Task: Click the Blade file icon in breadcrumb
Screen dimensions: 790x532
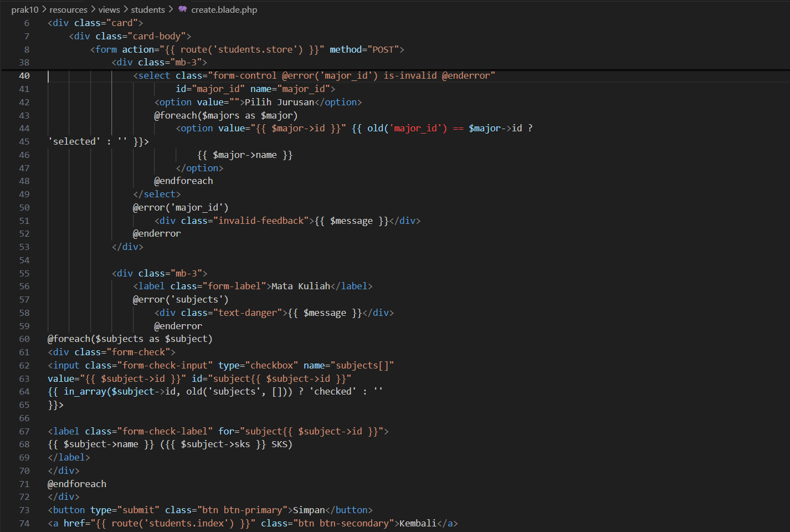Action: (182, 9)
